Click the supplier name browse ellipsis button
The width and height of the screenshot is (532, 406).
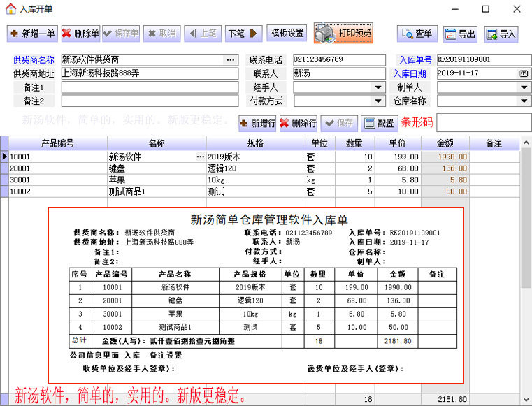click(231, 60)
